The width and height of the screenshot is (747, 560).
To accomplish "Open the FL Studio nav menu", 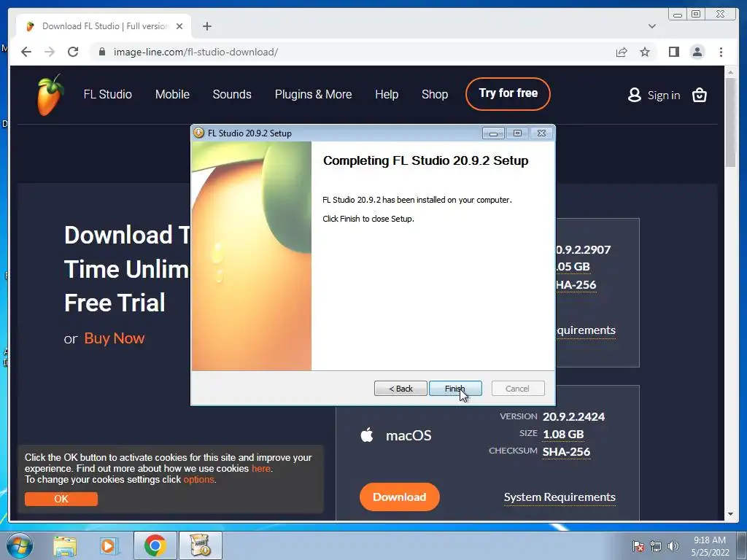I will [108, 94].
